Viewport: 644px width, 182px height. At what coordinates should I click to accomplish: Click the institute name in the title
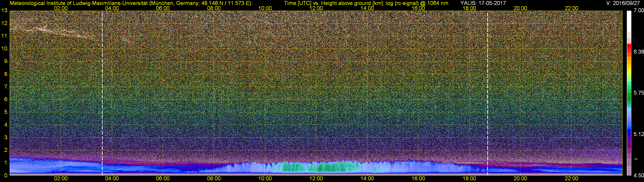point(79,3)
